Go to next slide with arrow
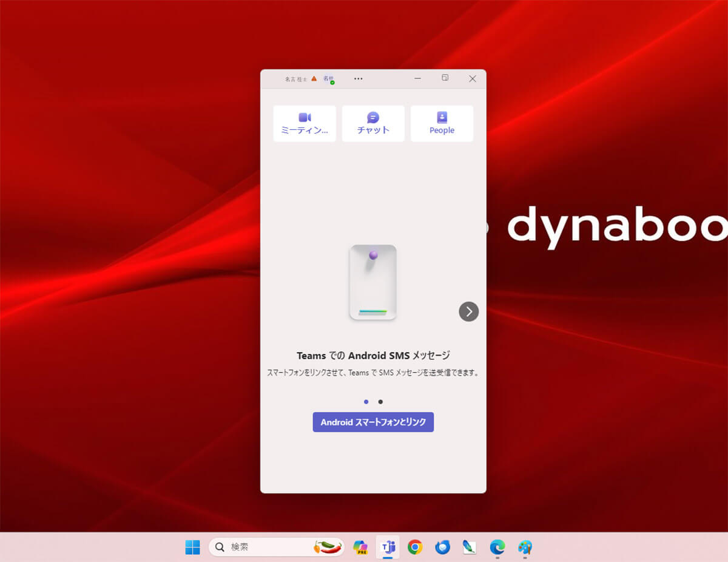The width and height of the screenshot is (728, 562). [x=469, y=311]
